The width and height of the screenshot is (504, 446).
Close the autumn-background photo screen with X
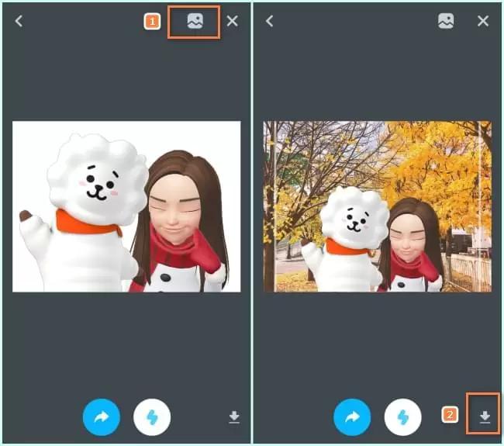point(483,22)
